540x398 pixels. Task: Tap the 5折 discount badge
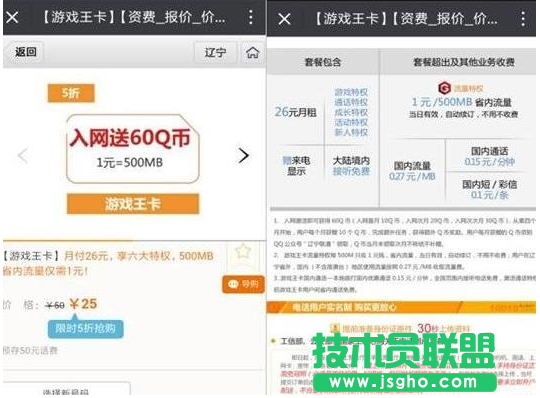pyautogui.click(x=71, y=93)
